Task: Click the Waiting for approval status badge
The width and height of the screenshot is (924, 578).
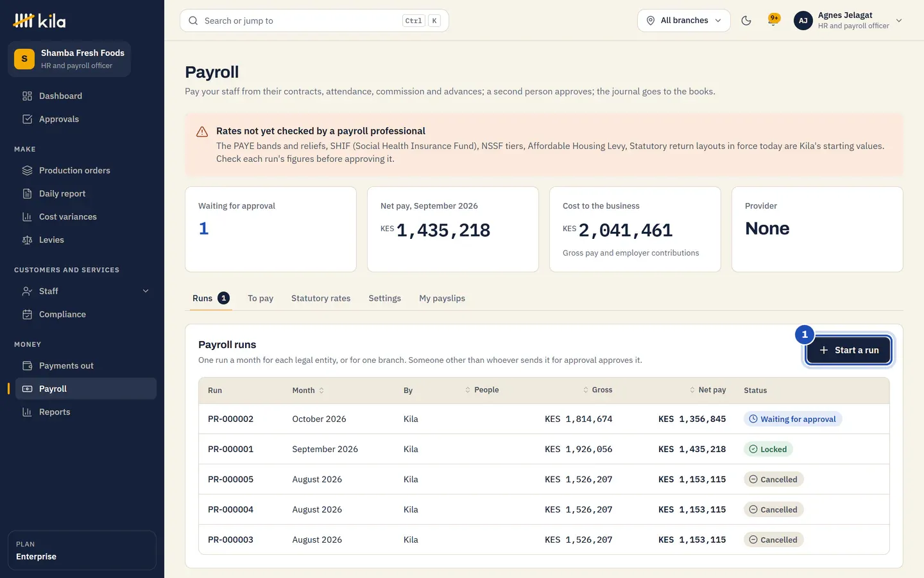Action: (x=793, y=419)
